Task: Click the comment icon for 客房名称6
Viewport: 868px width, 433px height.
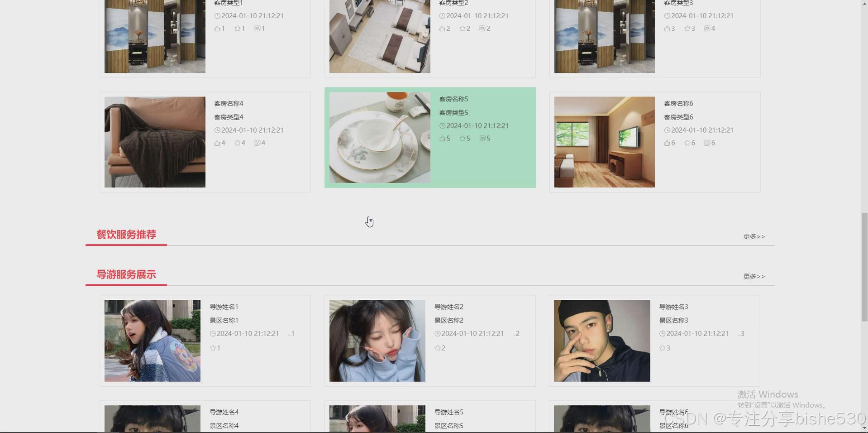Action: click(707, 143)
